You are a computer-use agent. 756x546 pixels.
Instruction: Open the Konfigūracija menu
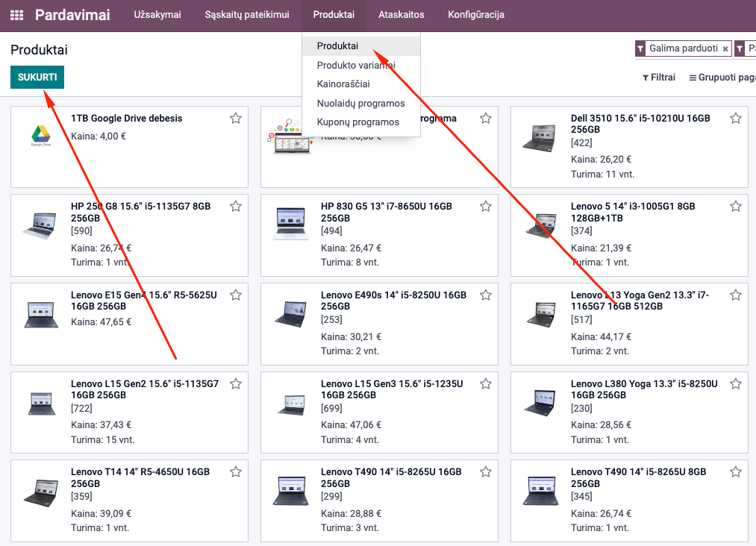coord(476,15)
